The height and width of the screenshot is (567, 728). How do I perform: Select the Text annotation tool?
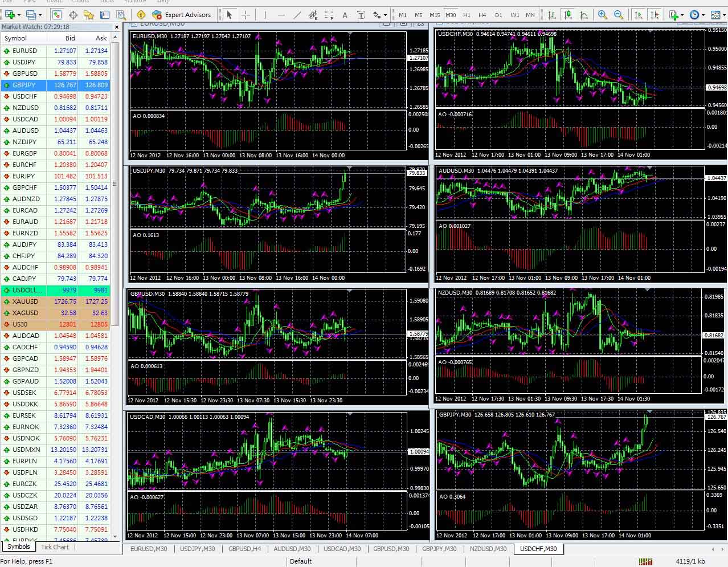[345, 15]
